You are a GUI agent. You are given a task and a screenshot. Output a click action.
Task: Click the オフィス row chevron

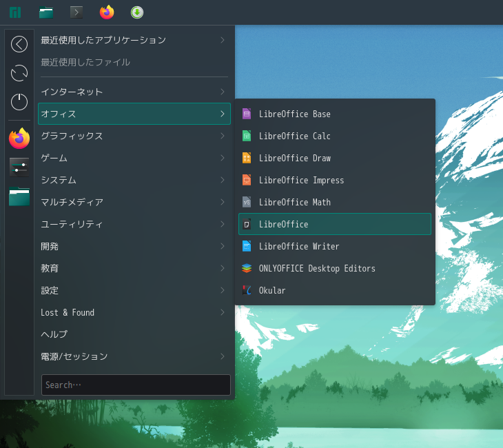pos(223,114)
